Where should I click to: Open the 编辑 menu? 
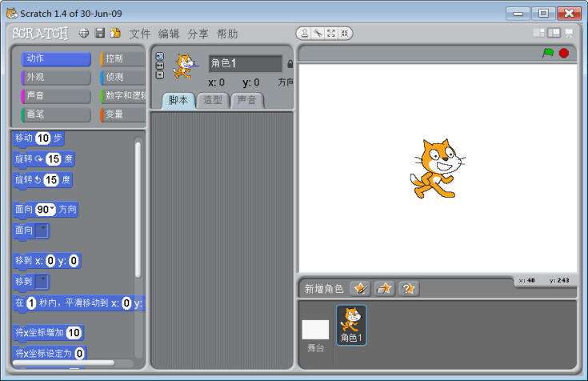point(169,34)
